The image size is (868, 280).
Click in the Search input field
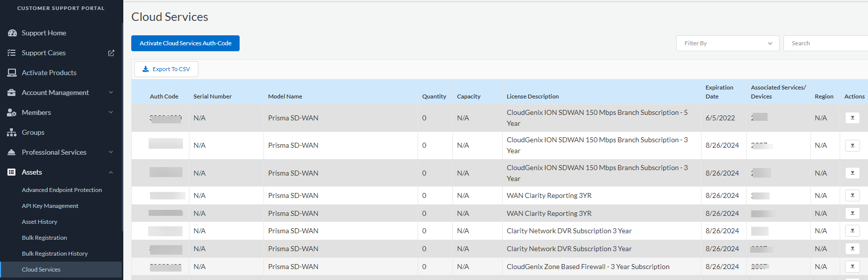point(825,43)
